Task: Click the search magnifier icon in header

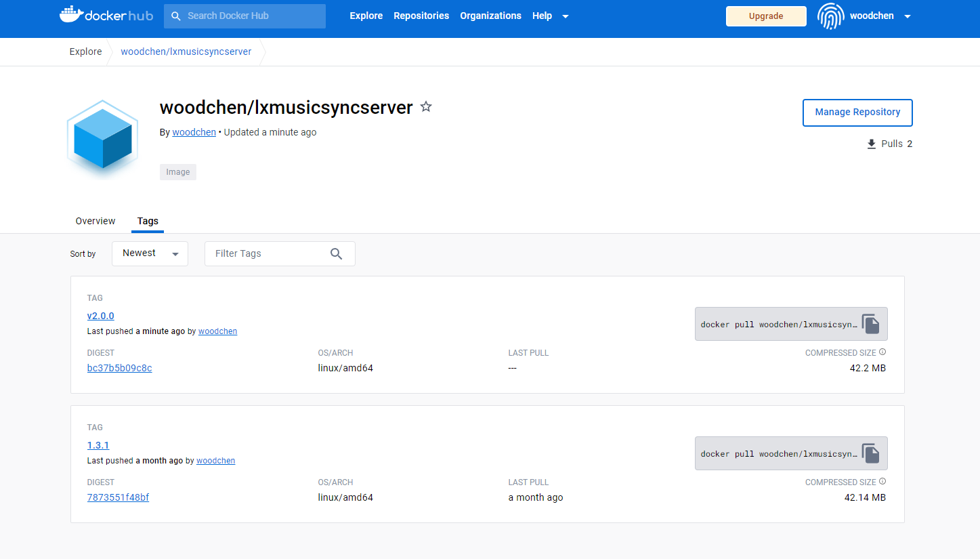Action: [x=176, y=16]
